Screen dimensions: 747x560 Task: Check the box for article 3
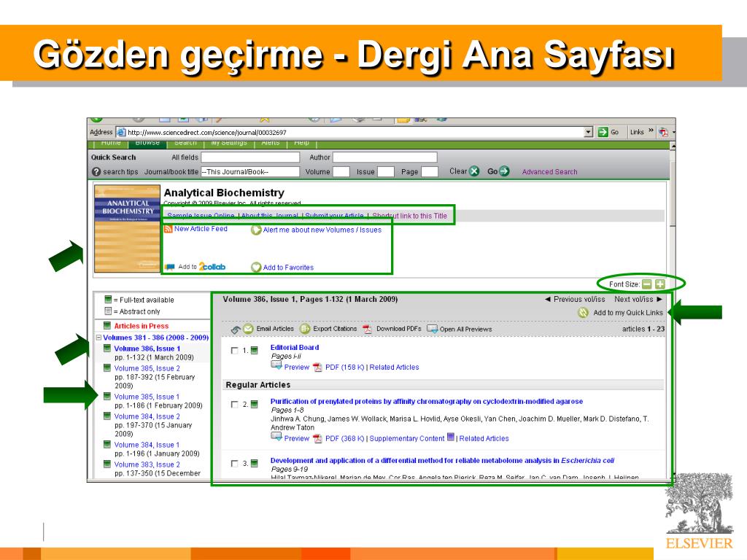pyautogui.click(x=234, y=463)
